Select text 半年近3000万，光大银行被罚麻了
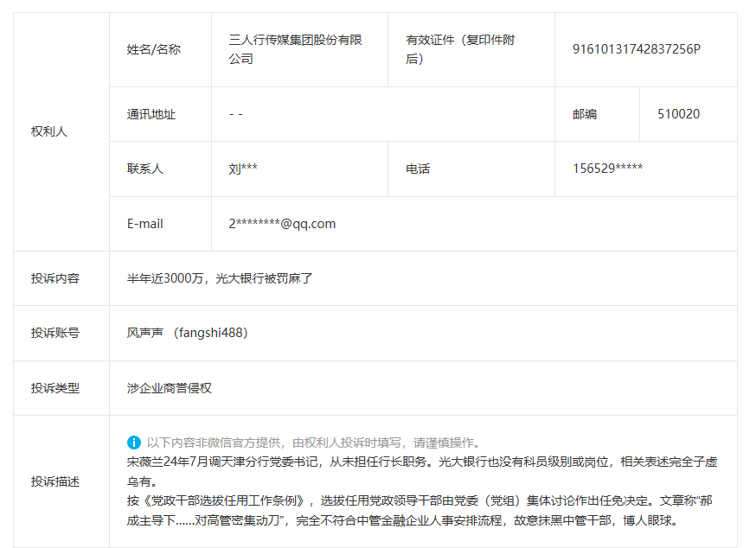756x548 pixels. coord(220,278)
